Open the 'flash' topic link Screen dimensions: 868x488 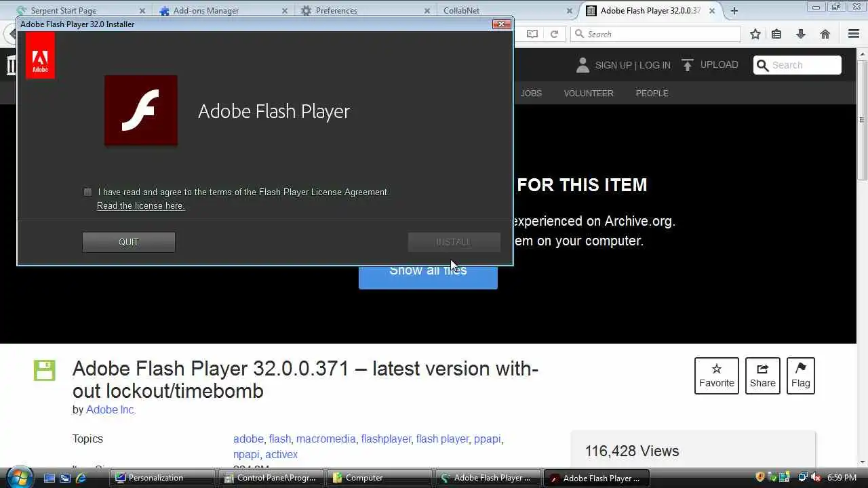click(279, 439)
